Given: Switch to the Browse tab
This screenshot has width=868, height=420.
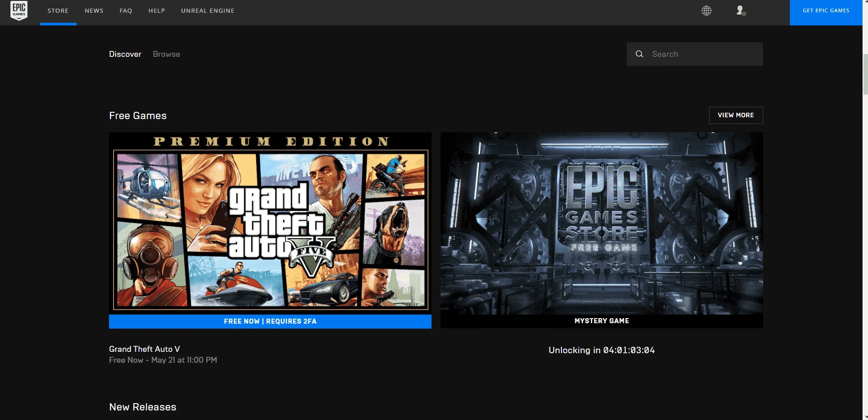Looking at the screenshot, I should (x=167, y=54).
